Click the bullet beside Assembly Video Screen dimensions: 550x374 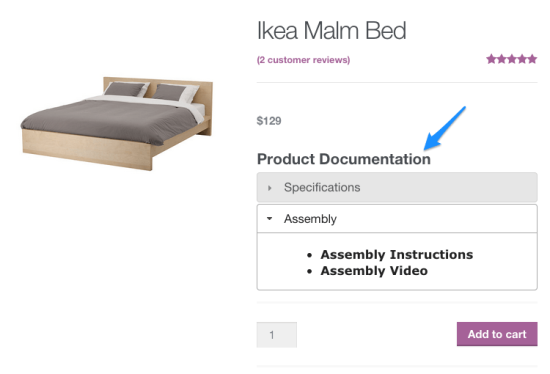309,271
